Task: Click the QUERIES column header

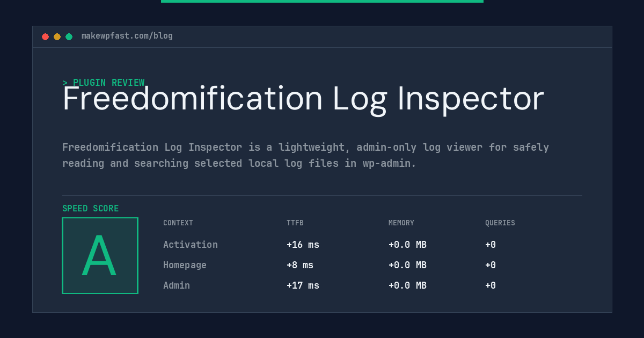Action: pos(500,223)
